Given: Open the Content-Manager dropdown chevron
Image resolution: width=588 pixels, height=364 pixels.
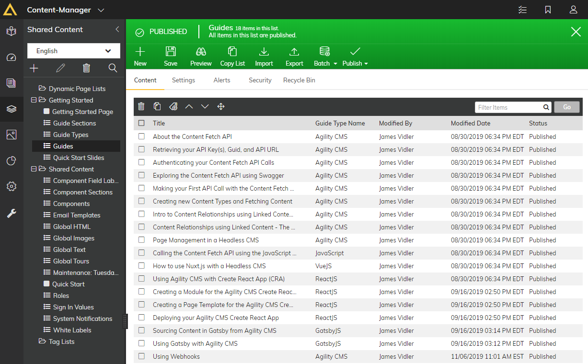Looking at the screenshot, I should 101,10.
